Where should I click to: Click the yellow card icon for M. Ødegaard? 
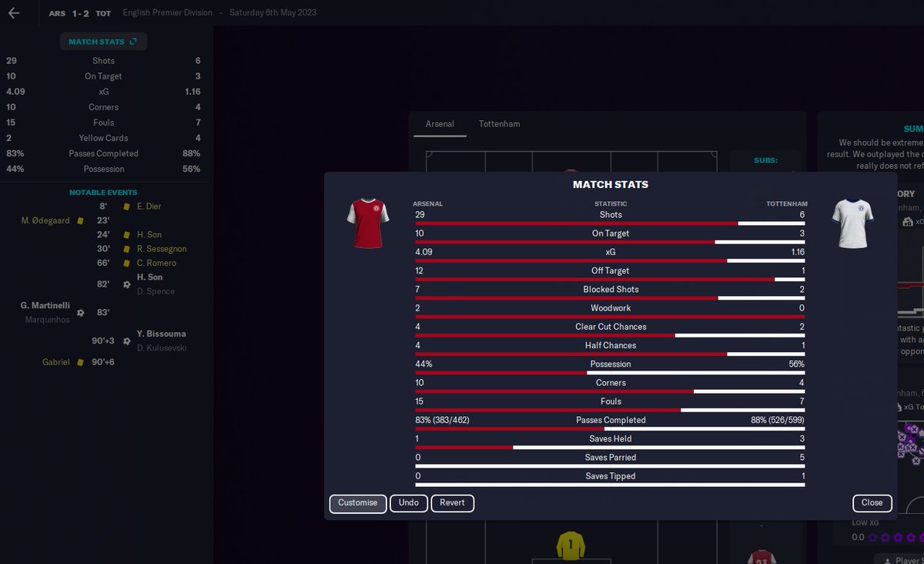coord(79,220)
